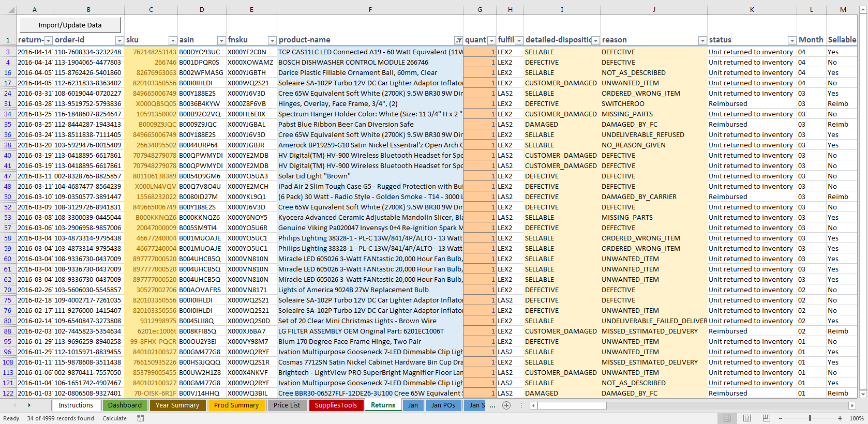The width and height of the screenshot is (868, 424).
Task: Open the status column filter dropdown
Action: [x=791, y=40]
